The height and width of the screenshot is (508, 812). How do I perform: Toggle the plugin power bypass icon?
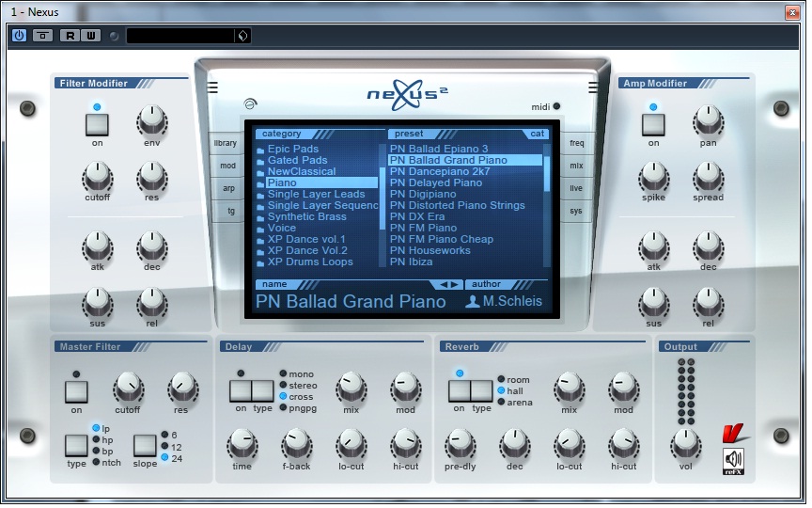pyautogui.click(x=19, y=35)
